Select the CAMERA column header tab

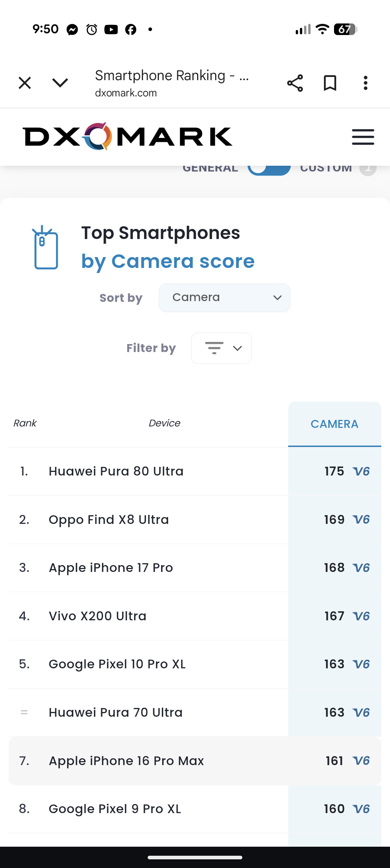(x=334, y=424)
